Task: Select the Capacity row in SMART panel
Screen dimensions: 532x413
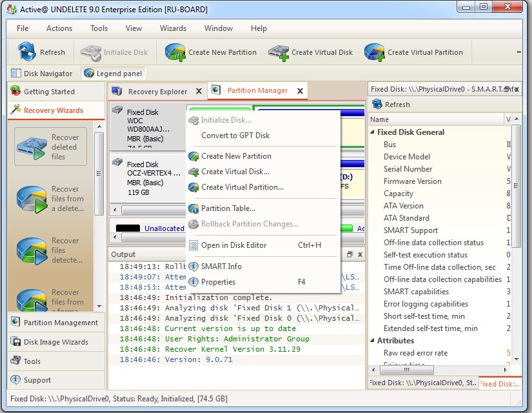Action: click(440, 194)
